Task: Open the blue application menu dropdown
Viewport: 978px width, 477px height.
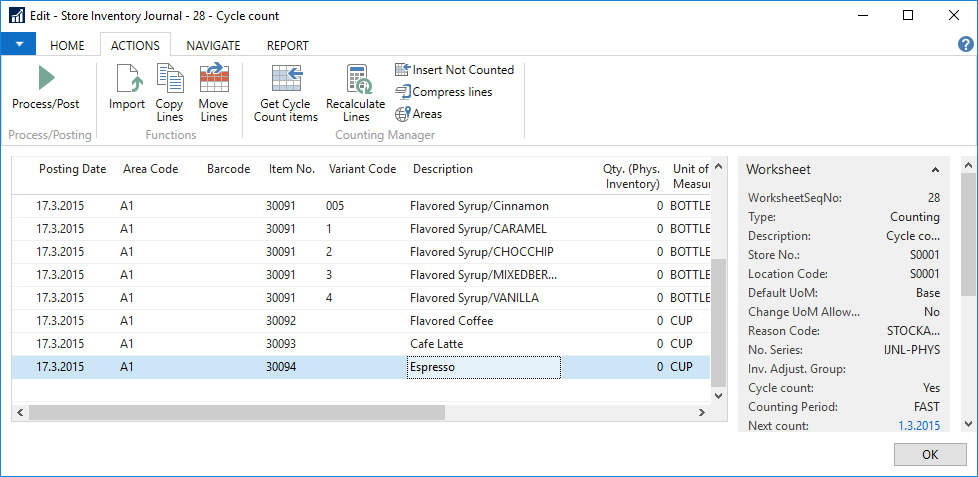Action: [18, 45]
